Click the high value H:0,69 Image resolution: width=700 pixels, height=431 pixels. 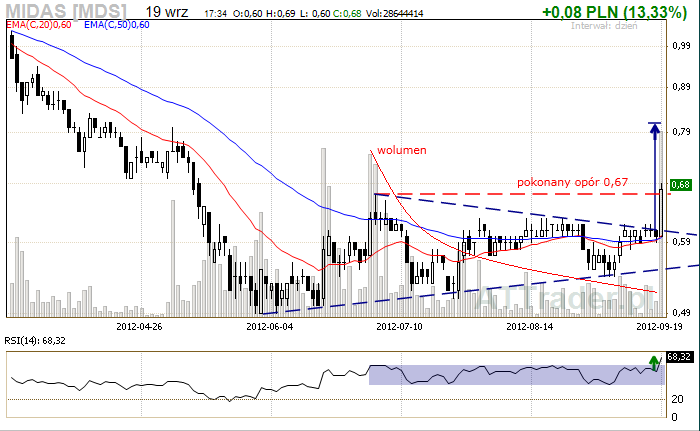click(x=280, y=14)
